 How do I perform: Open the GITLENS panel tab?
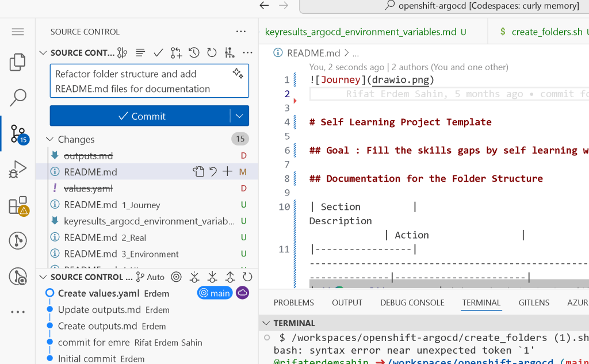534,303
